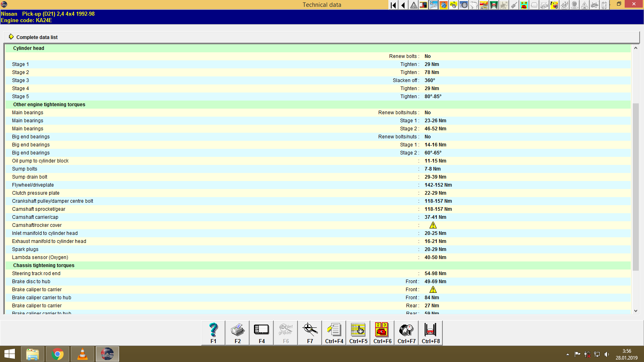This screenshot has width=644, height=362.
Task: Click the warning symbol beside Camshaft/rocker cover
Action: 433,225
